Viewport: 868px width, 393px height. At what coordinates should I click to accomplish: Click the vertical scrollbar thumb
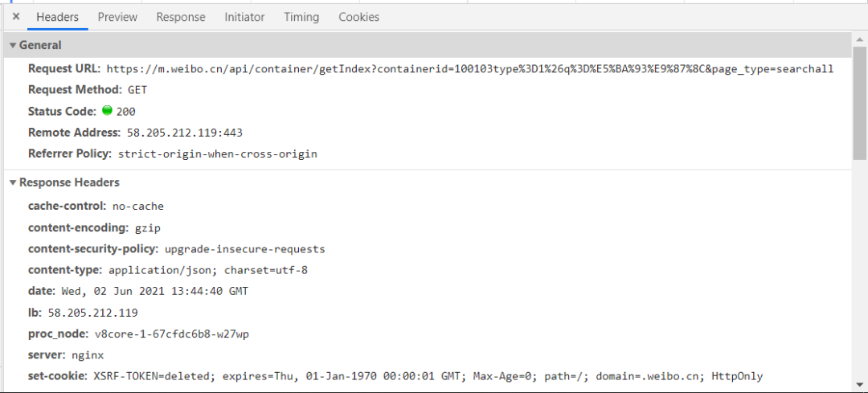[x=860, y=102]
